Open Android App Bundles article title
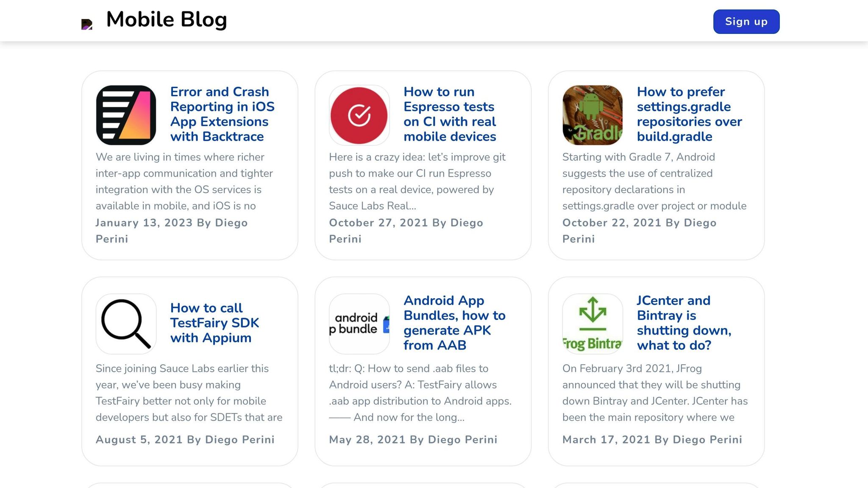 tap(454, 323)
